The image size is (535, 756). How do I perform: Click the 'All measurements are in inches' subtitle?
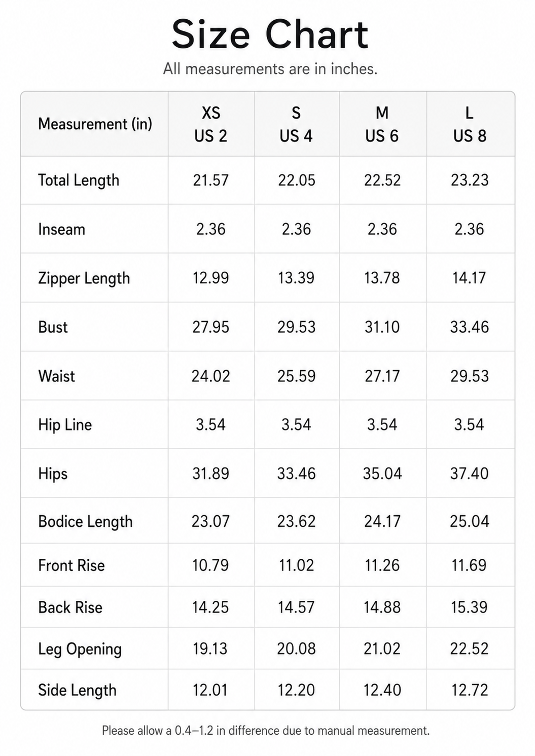tap(270, 69)
